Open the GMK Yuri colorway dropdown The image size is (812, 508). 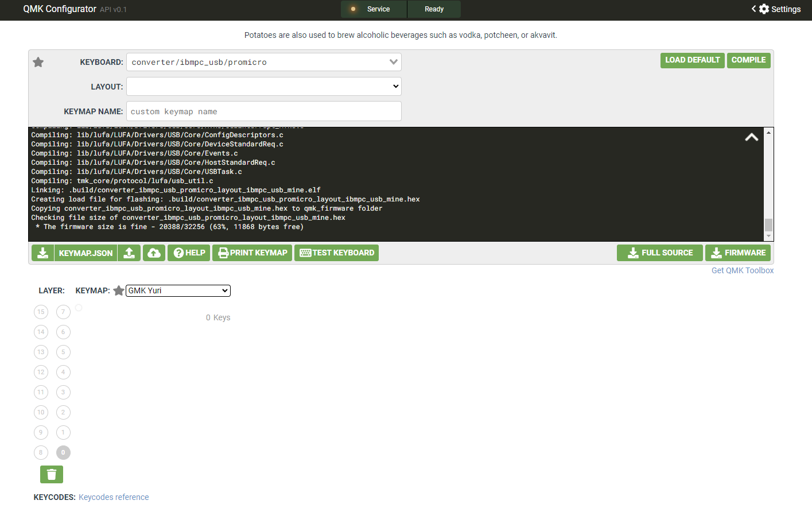click(x=178, y=290)
